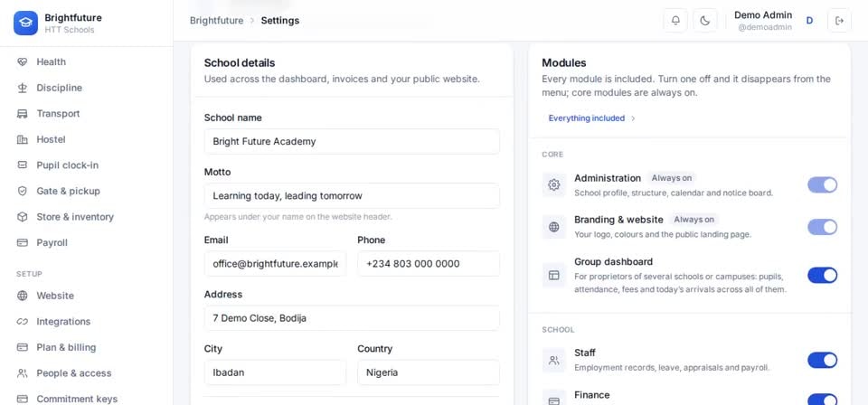Click the Settings breadcrumb text

(x=280, y=21)
